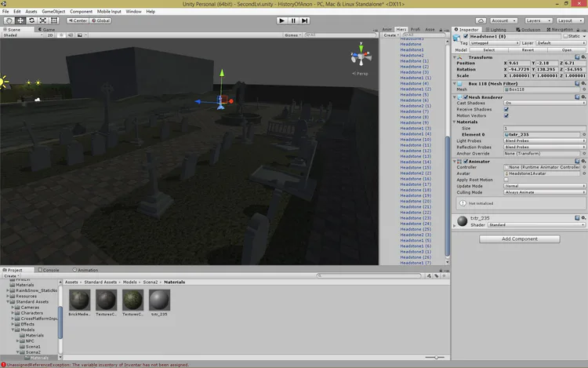Open the Layers dropdown

(x=538, y=20)
